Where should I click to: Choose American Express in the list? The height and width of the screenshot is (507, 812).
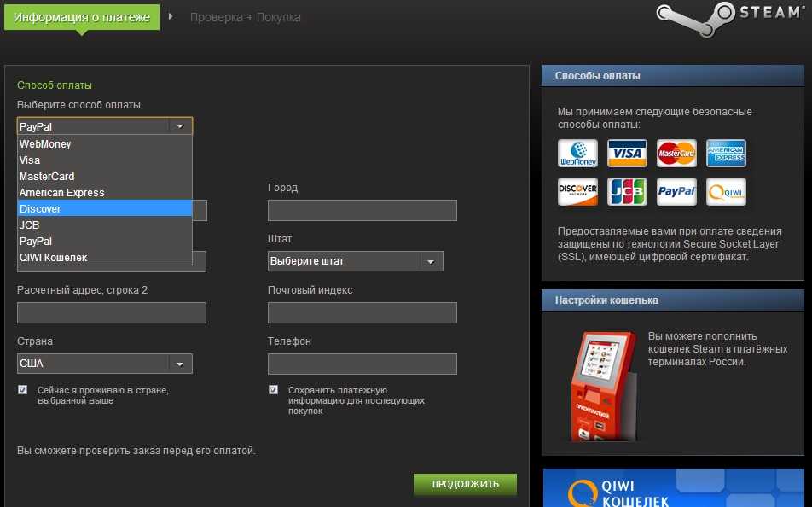[105, 192]
